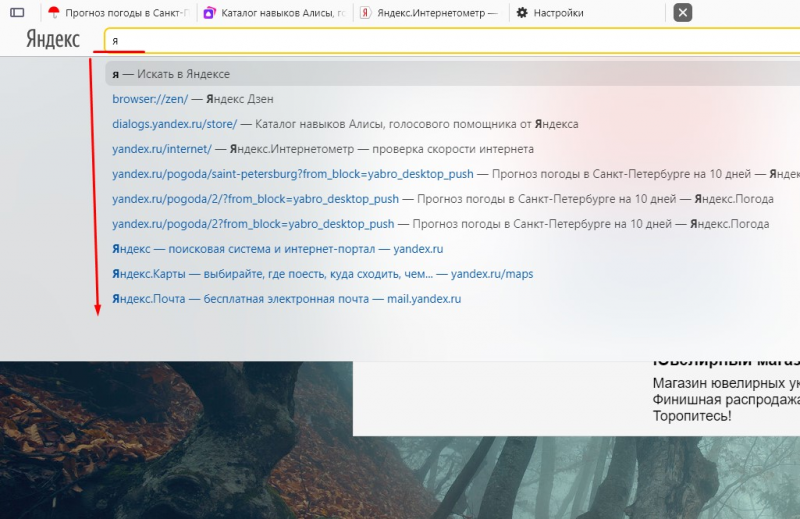This screenshot has width=800, height=519.
Task: Click the red umbrella weather tab icon
Action: coord(54,12)
